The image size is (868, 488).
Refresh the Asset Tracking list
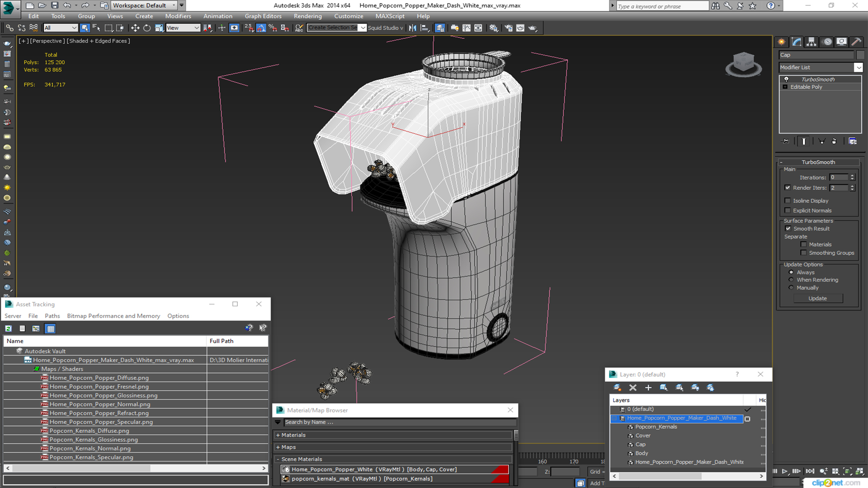[x=9, y=328]
